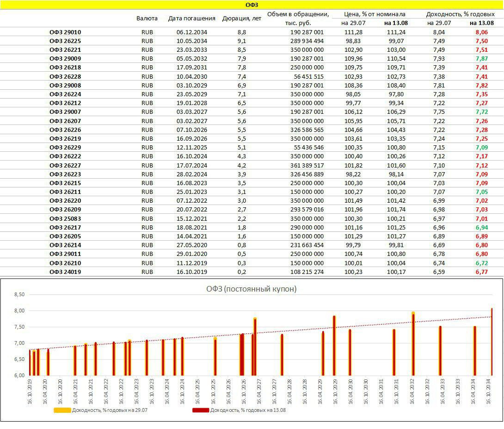Select the chart title ОФЗ (постоянный купон)

251,289
